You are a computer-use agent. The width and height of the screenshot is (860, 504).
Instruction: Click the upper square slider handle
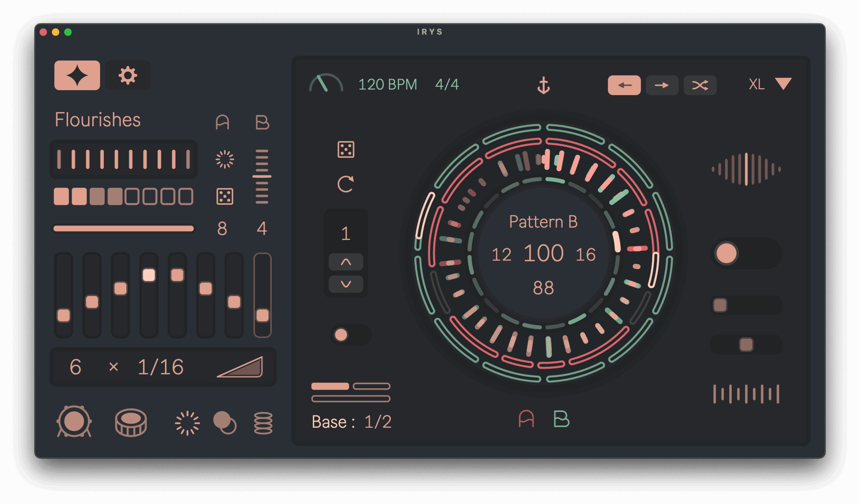click(721, 305)
